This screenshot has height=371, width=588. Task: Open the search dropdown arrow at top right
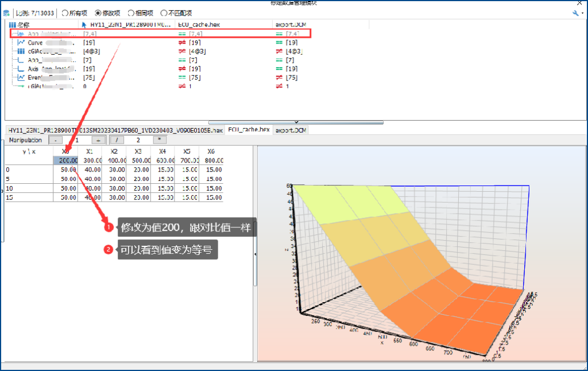pos(582,13)
